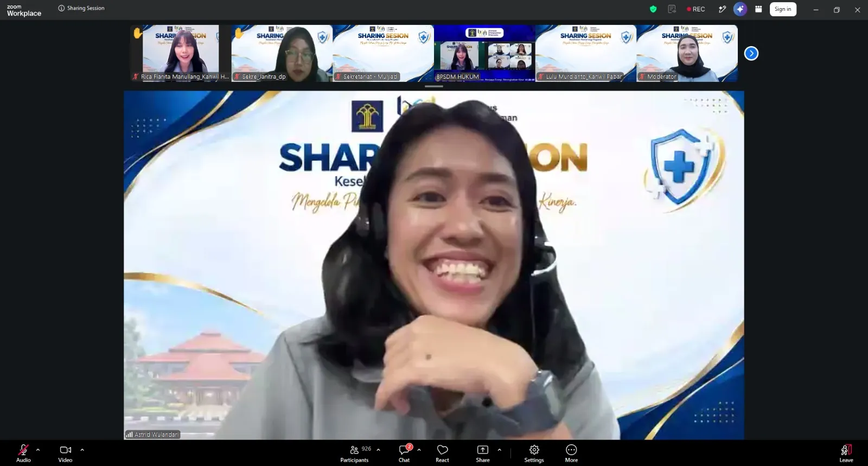
Task: Open the Chat panel
Action: (405, 453)
